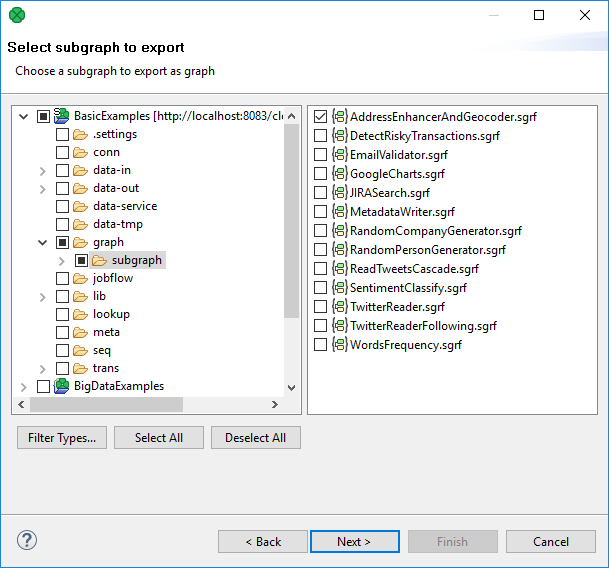609x568 pixels.
Task: Select the jobflow tree item
Action: 112,278
